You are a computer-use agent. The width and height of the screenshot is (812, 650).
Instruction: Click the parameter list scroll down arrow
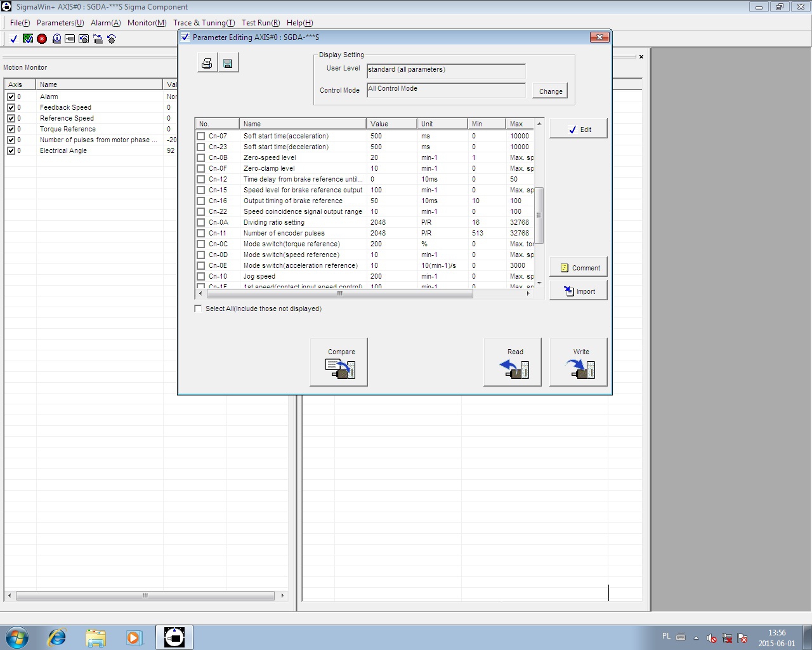[539, 283]
